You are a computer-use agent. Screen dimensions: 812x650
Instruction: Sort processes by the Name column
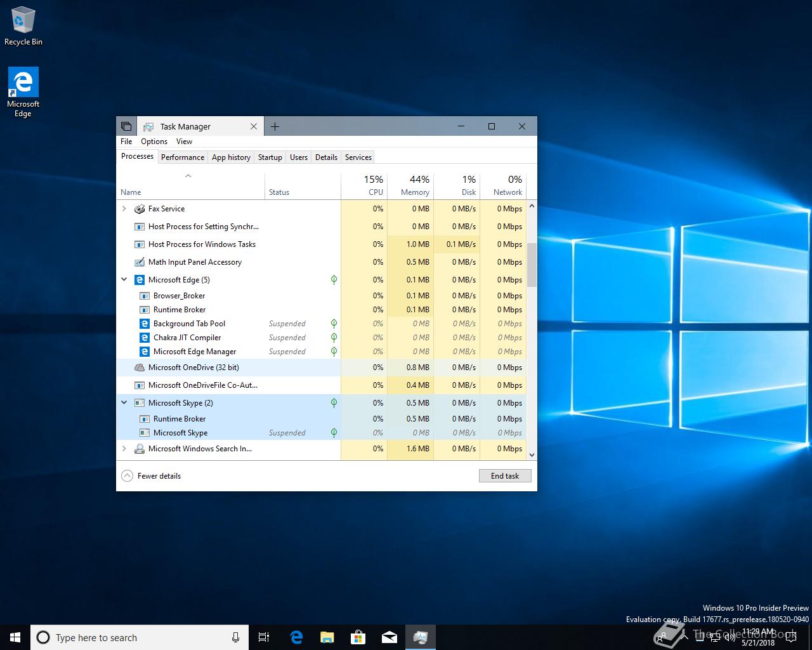coord(191,185)
